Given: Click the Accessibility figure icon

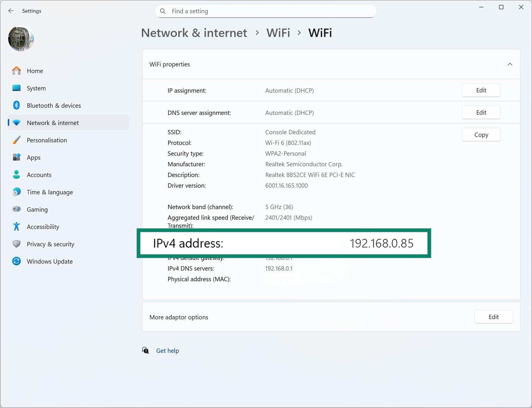Looking at the screenshot, I should (16, 227).
